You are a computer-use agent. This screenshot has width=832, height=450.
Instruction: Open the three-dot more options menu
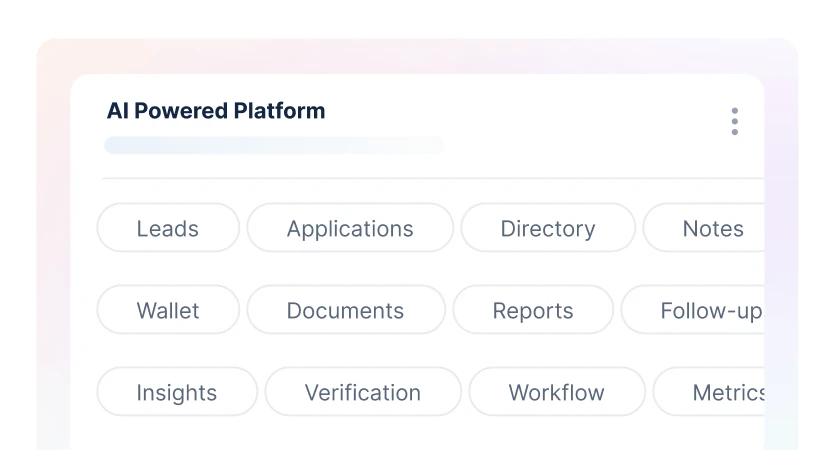[x=734, y=121]
